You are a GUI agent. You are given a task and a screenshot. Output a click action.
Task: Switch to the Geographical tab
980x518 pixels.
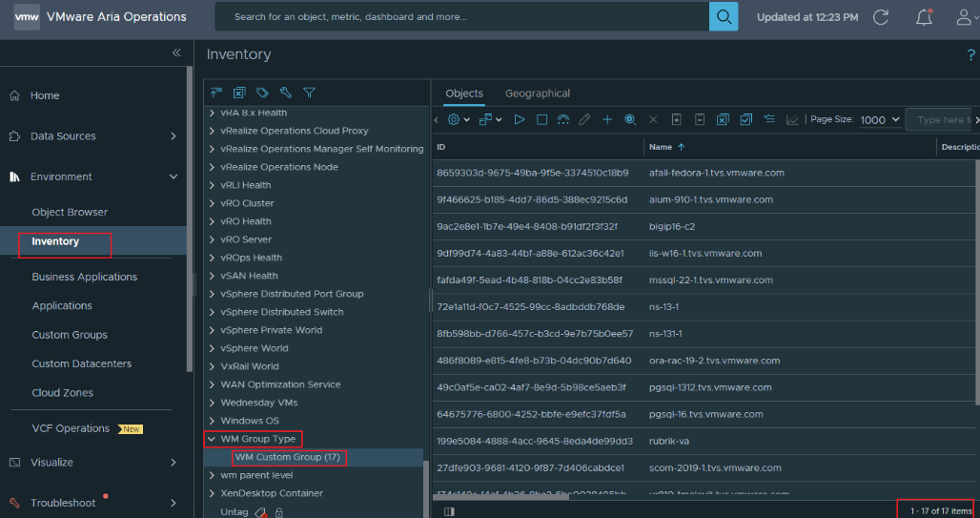point(538,93)
